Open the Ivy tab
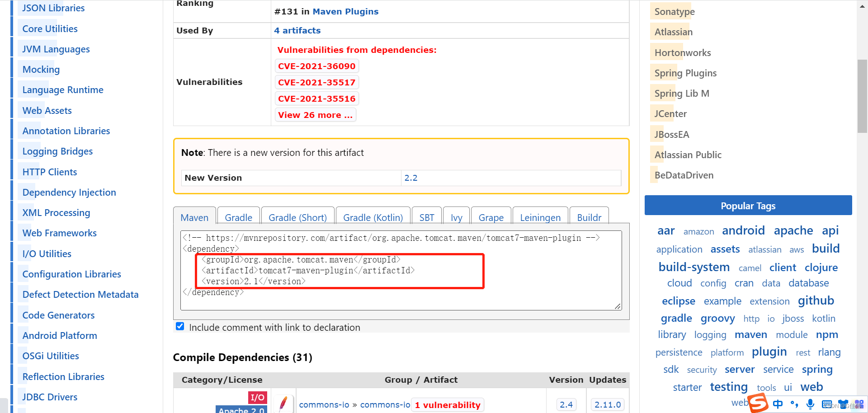 coord(457,217)
